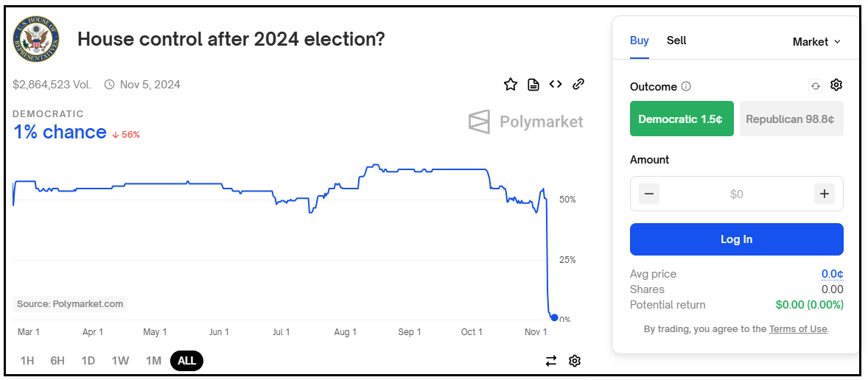
Task: Switch to the Sell tab
Action: 676,41
